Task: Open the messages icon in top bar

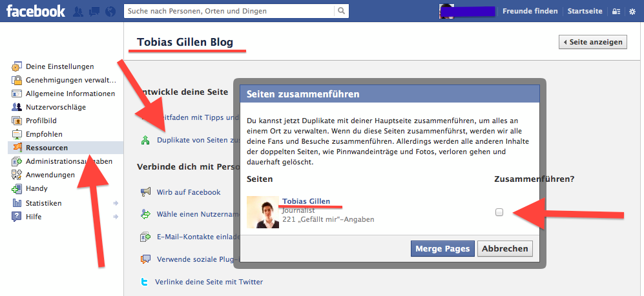Action: tap(94, 12)
